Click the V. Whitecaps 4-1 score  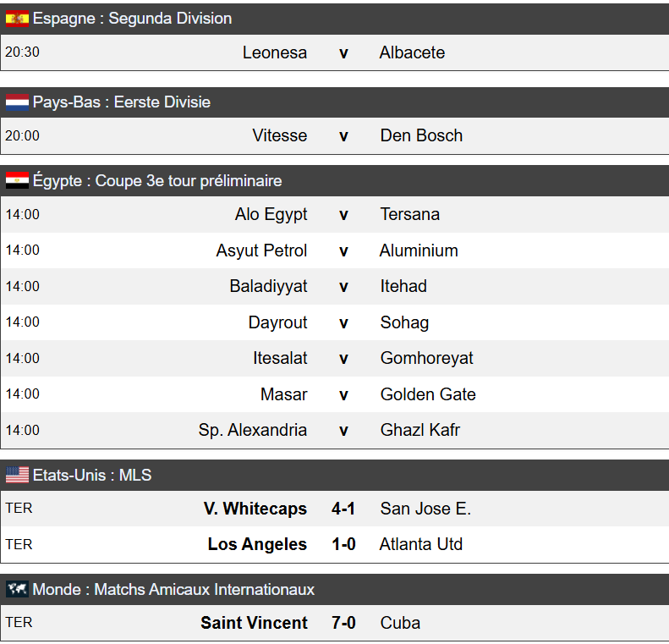(x=343, y=509)
